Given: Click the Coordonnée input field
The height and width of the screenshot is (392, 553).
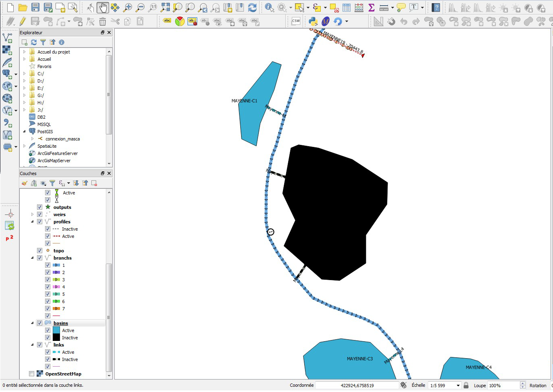Looking at the screenshot, I should click(x=357, y=386).
